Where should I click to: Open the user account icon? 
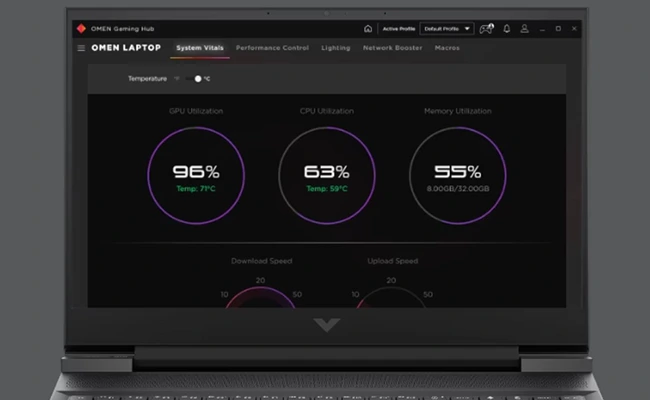pyautogui.click(x=524, y=29)
